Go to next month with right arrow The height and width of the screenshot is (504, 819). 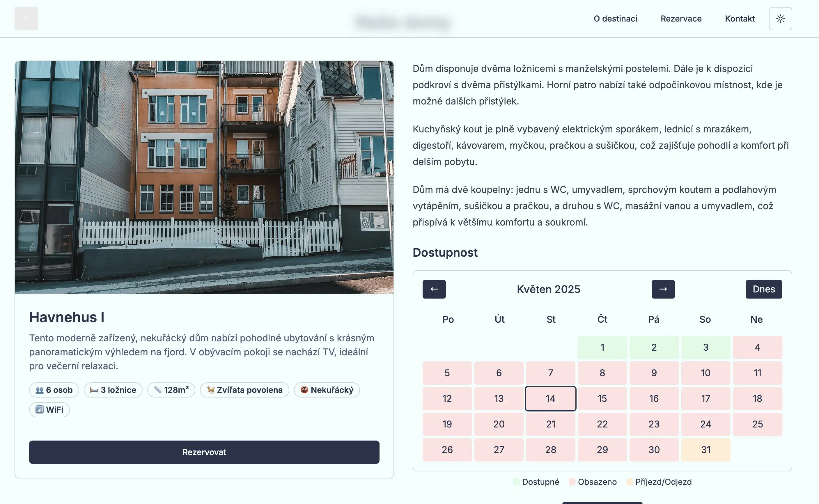tap(663, 289)
